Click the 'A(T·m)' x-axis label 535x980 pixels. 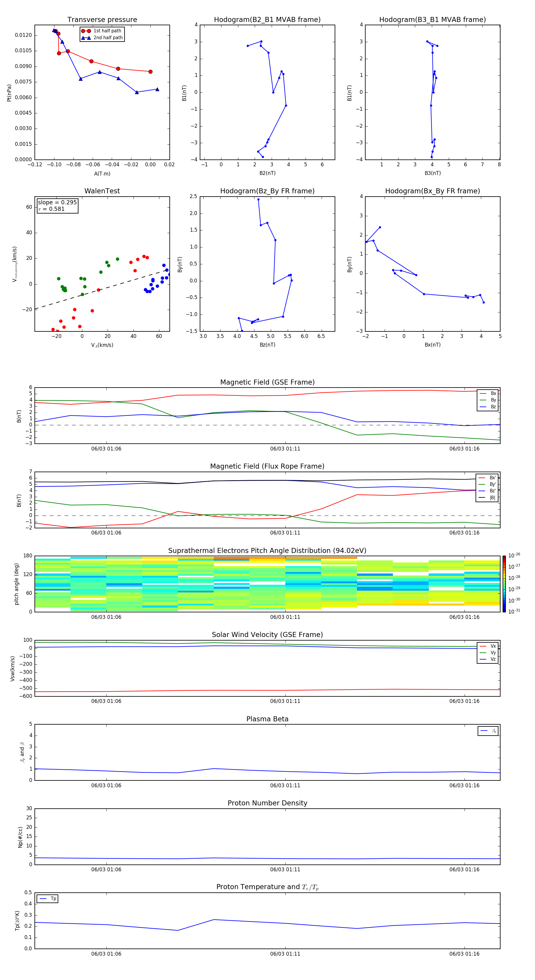coord(102,174)
